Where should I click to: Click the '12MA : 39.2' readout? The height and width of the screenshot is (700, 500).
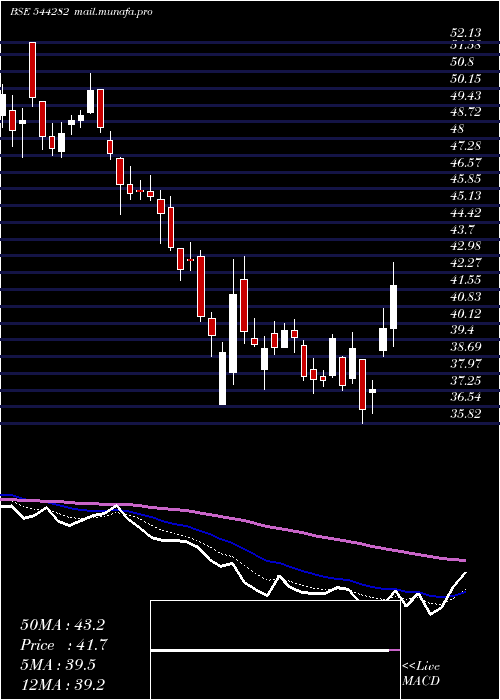point(62,685)
